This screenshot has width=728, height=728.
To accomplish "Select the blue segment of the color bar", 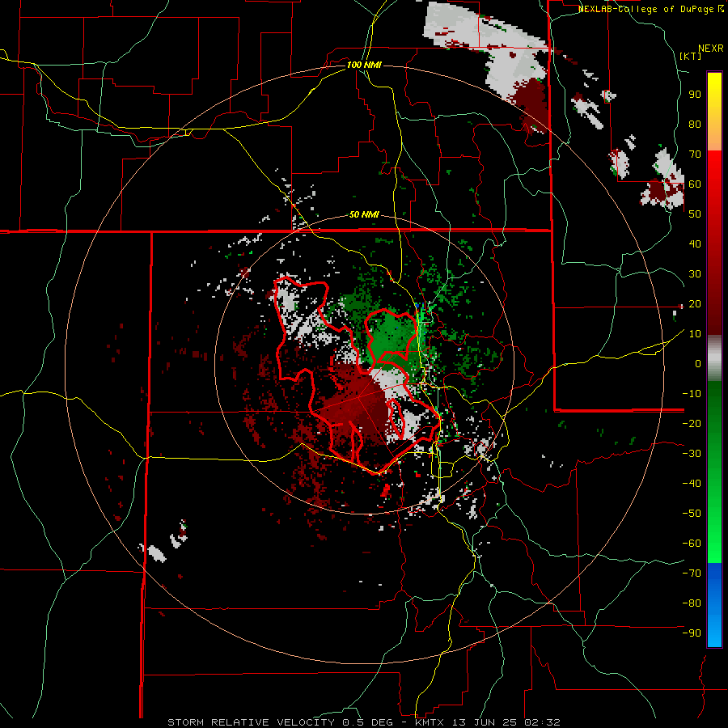I will (714, 605).
